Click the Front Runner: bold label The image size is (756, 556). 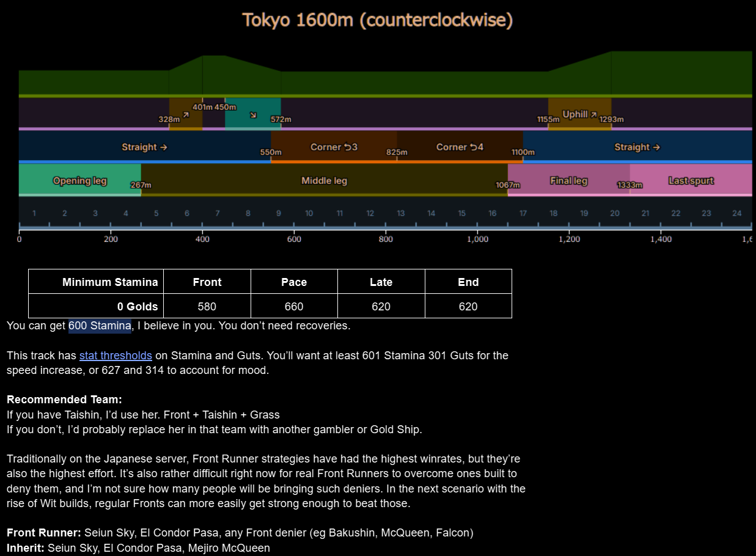pyautogui.click(x=43, y=532)
